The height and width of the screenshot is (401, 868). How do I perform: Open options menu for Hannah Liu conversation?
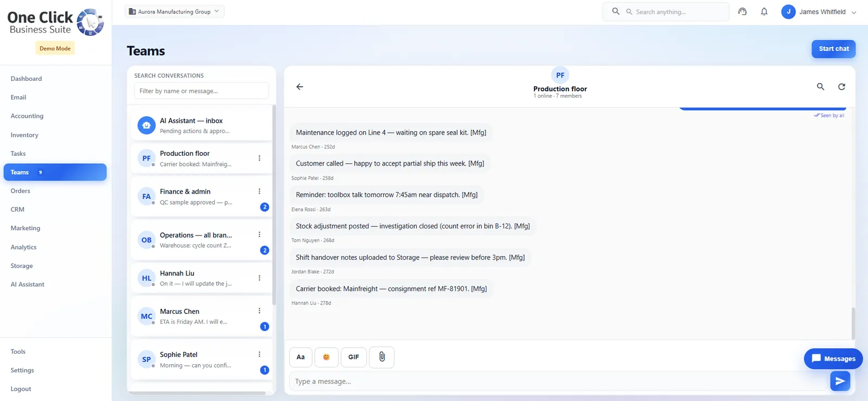tap(259, 278)
